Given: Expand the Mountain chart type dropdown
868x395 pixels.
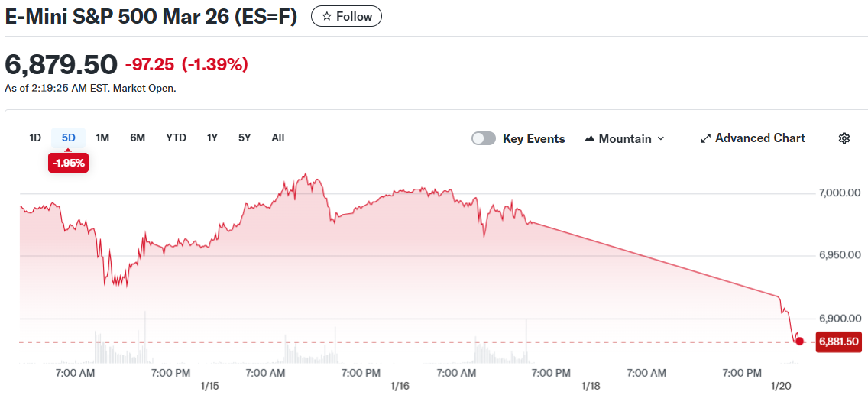Looking at the screenshot, I should pos(661,139).
